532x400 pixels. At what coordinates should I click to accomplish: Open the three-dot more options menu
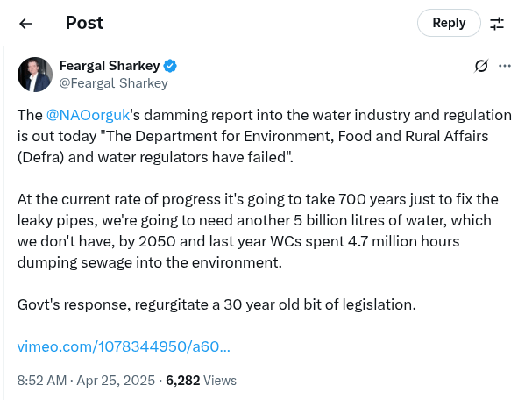click(x=505, y=66)
